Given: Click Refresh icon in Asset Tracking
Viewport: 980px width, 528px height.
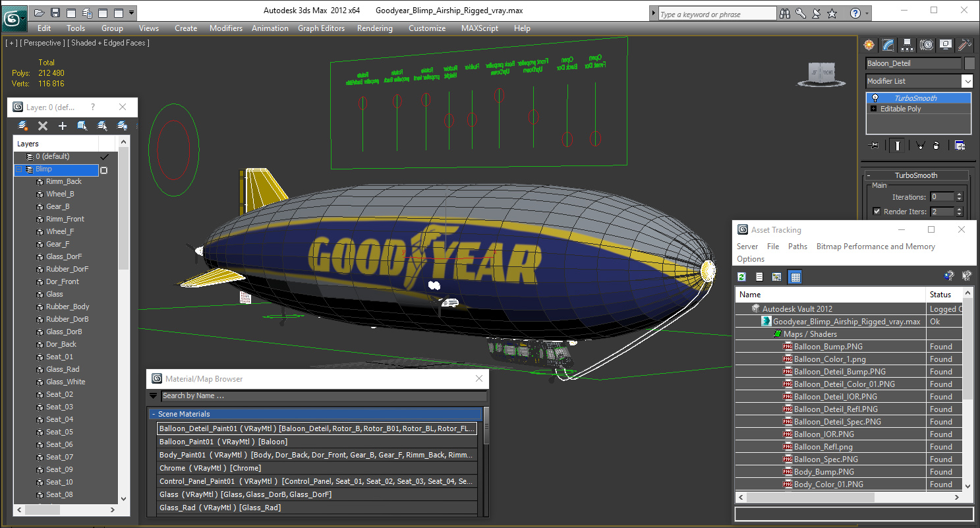Looking at the screenshot, I should pyautogui.click(x=742, y=277).
